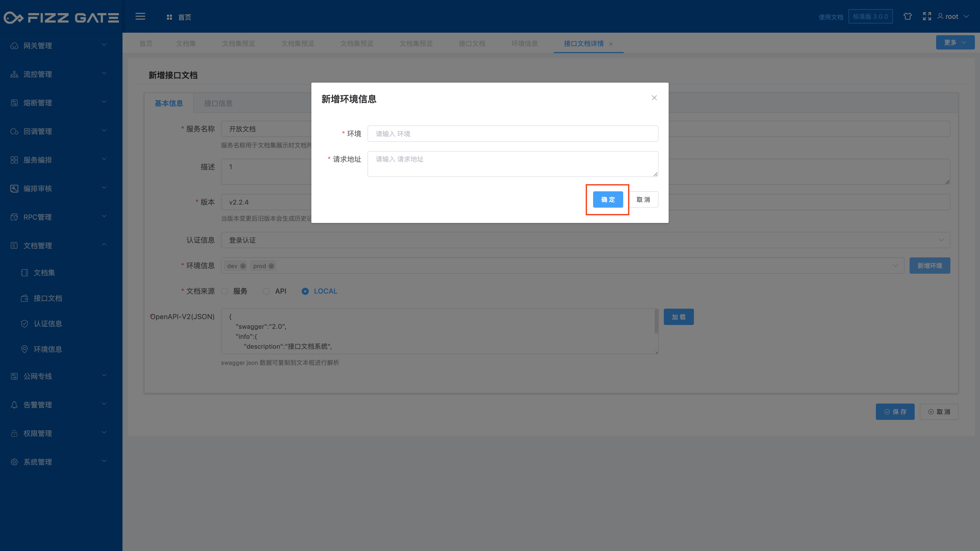Click the 流控管理 hierarchy icon
This screenshot has width=980, height=551.
14,74
